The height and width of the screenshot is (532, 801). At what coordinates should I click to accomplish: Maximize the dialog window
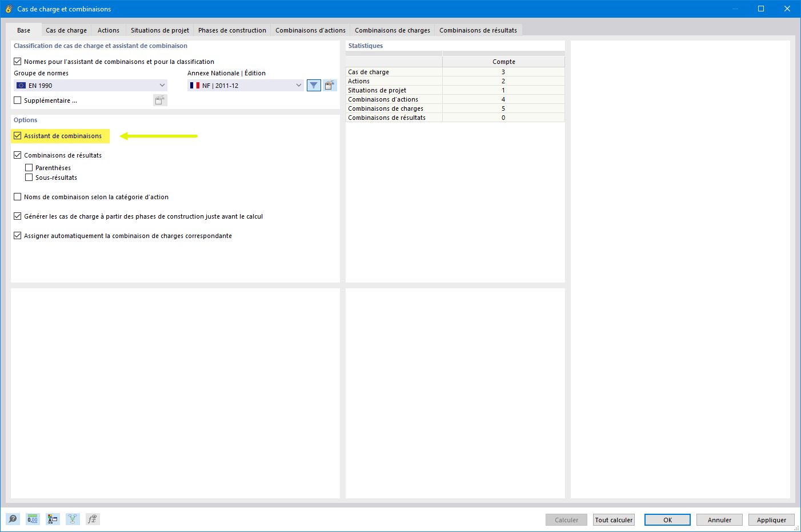761,9
